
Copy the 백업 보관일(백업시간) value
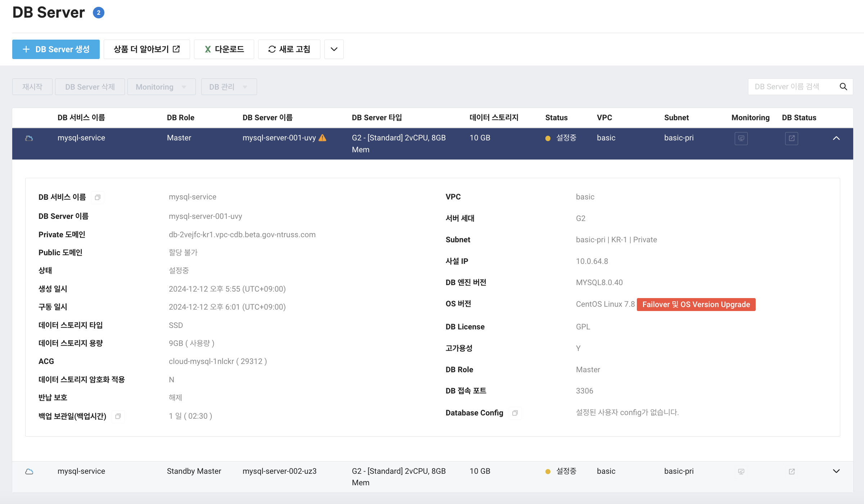tap(118, 417)
